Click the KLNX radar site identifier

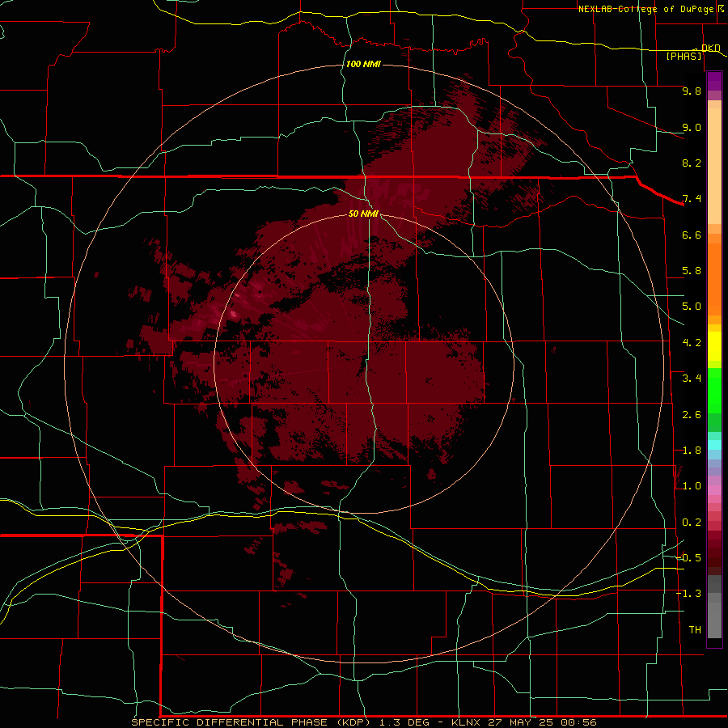pyautogui.click(x=467, y=722)
